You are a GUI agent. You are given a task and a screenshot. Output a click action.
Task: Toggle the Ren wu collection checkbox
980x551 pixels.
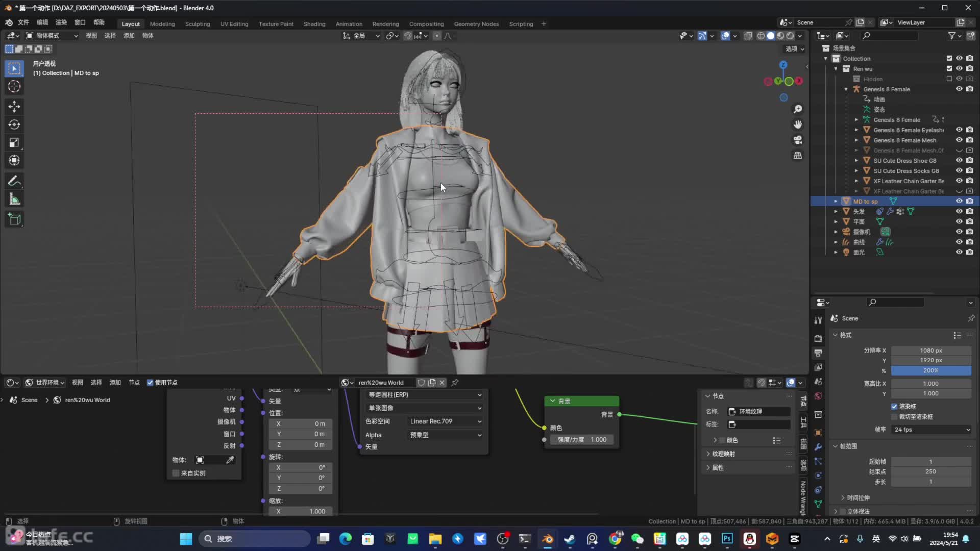pyautogui.click(x=949, y=69)
